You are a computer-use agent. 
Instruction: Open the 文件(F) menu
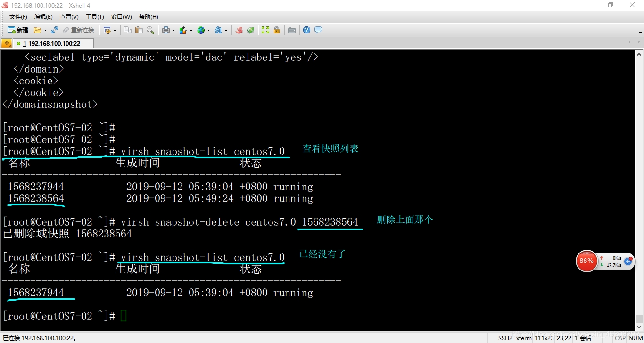(x=18, y=17)
